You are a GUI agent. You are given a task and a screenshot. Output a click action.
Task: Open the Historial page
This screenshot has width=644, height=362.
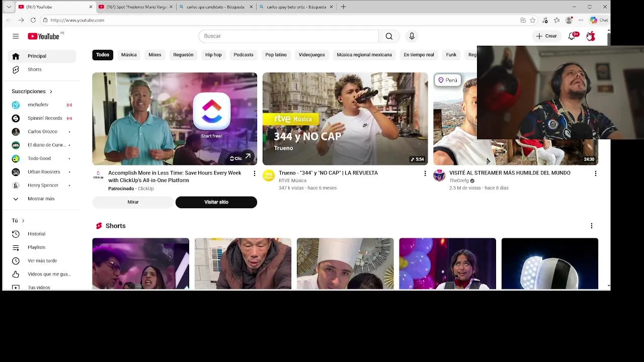coord(42,234)
